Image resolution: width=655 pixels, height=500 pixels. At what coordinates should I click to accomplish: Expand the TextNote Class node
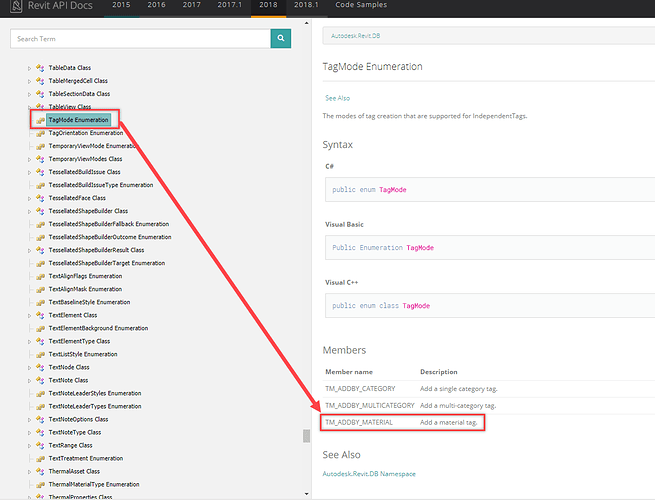[29, 381]
